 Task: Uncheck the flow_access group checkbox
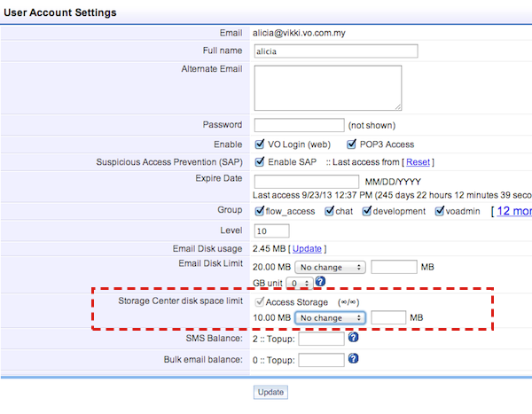pyautogui.click(x=260, y=211)
